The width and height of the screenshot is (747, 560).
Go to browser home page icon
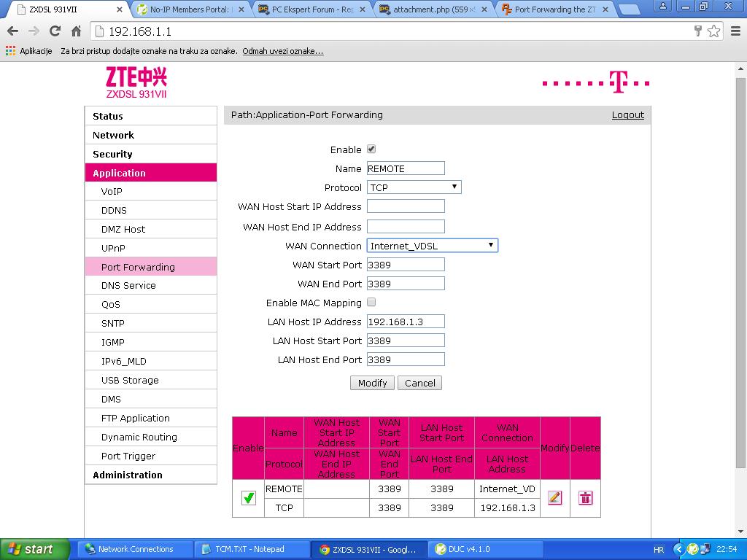[x=76, y=31]
